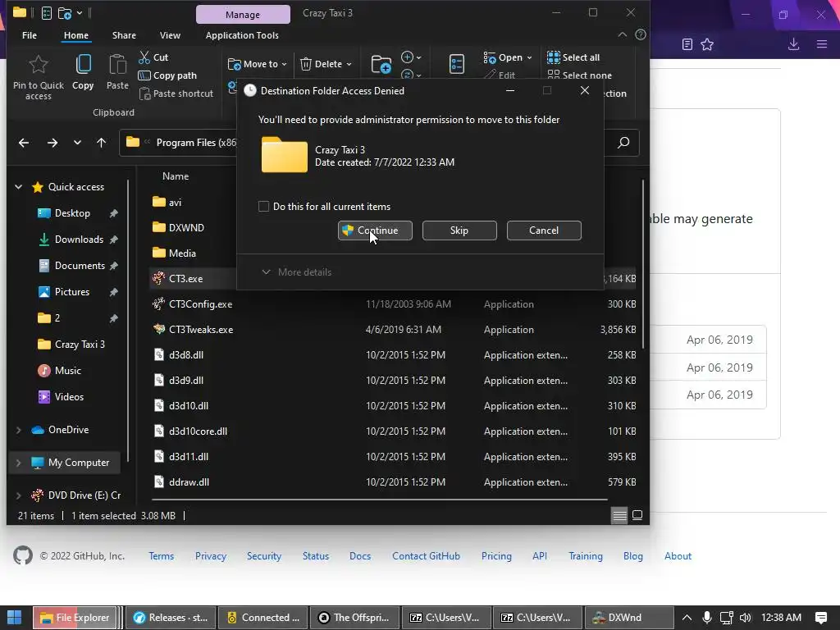
Task: Open ribbon help question mark
Action: click(x=640, y=34)
